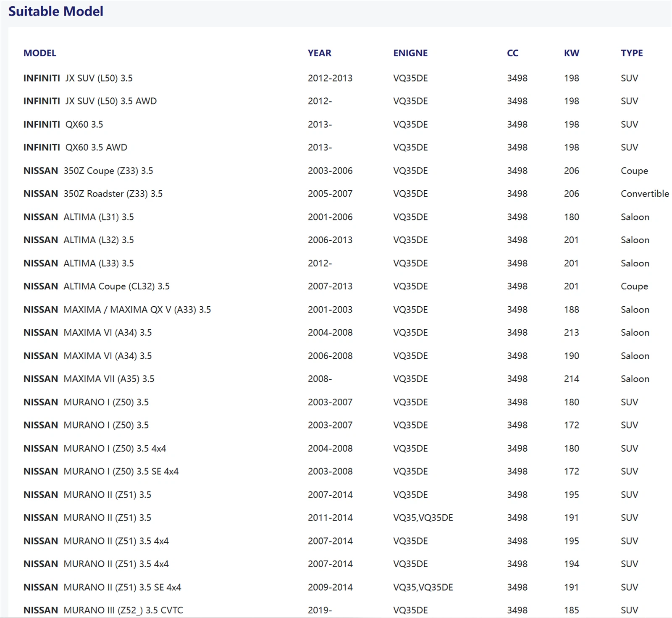Click the year 2008- cell
Screen dimensions: 672x618
(x=320, y=379)
